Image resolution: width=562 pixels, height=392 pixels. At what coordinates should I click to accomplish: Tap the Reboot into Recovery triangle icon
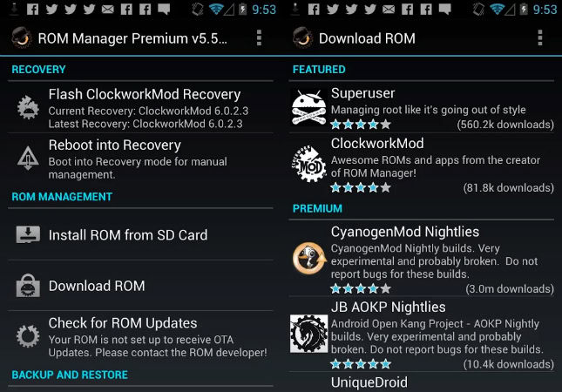[x=28, y=158]
